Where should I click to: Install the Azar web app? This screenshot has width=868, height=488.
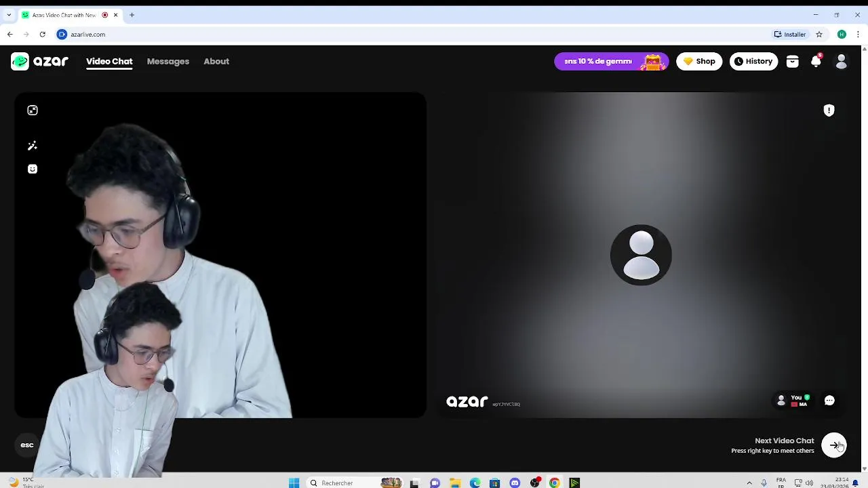tap(790, 35)
